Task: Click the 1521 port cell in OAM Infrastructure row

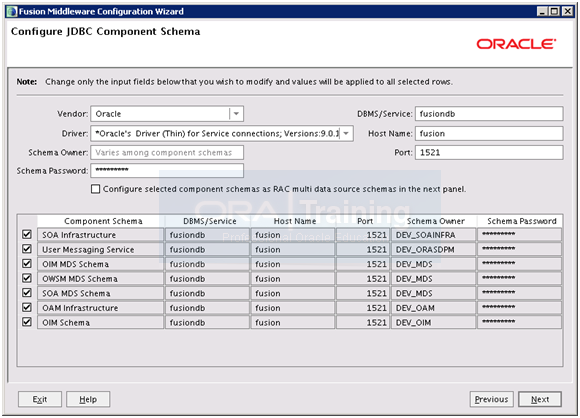Action: coord(363,308)
